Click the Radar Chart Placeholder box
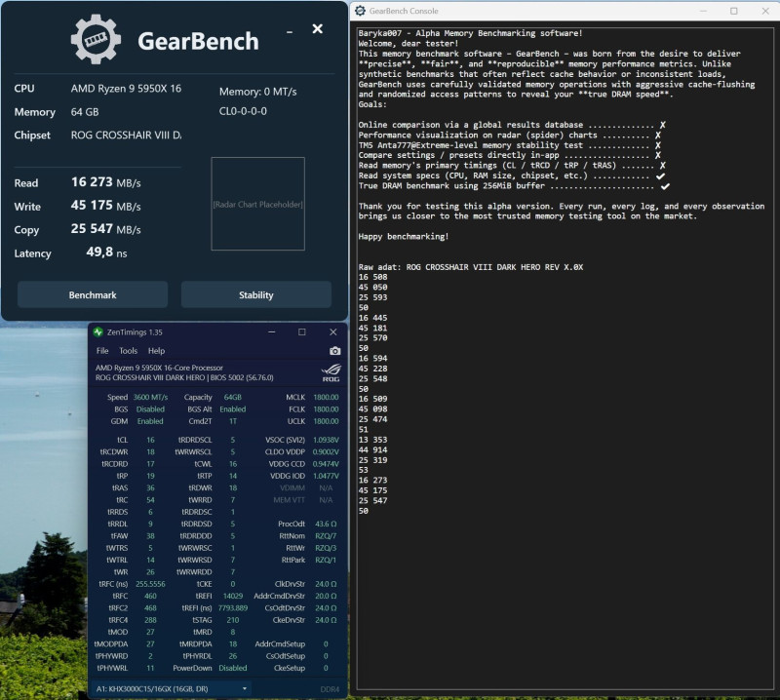 coord(257,204)
